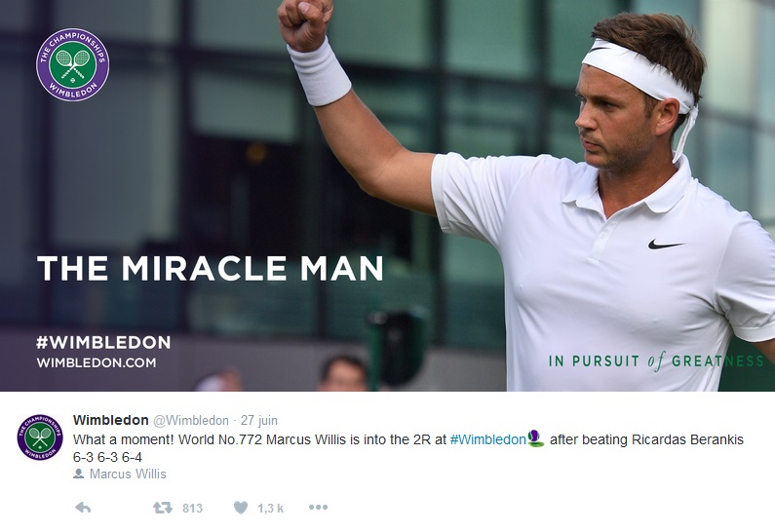Retweet this Wimbledon tweet
This screenshot has width=775, height=532.
(x=163, y=508)
